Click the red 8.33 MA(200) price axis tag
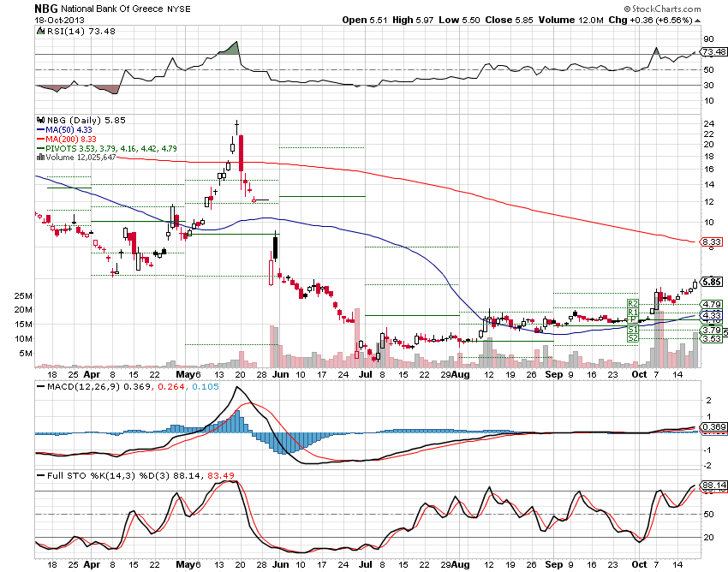 tap(711, 241)
